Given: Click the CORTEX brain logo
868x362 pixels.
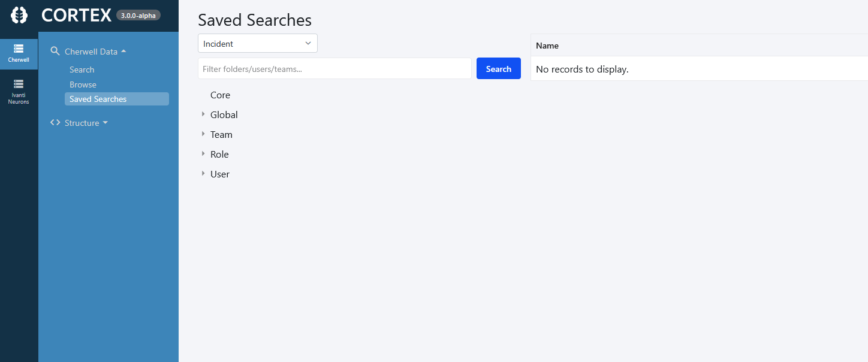Looking at the screenshot, I should pos(19,14).
